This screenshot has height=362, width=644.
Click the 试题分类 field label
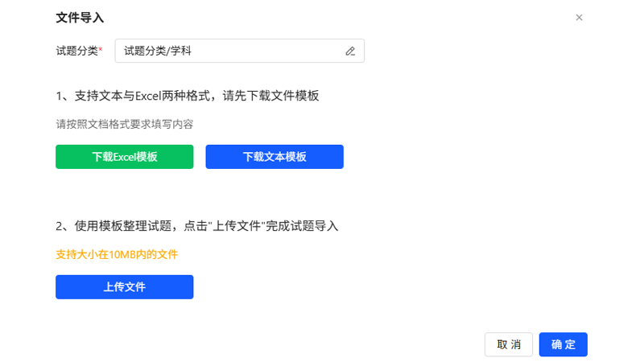click(76, 51)
